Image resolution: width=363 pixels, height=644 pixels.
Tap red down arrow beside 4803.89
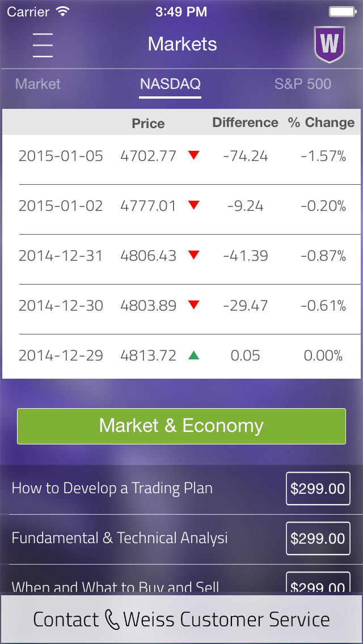pos(193,305)
